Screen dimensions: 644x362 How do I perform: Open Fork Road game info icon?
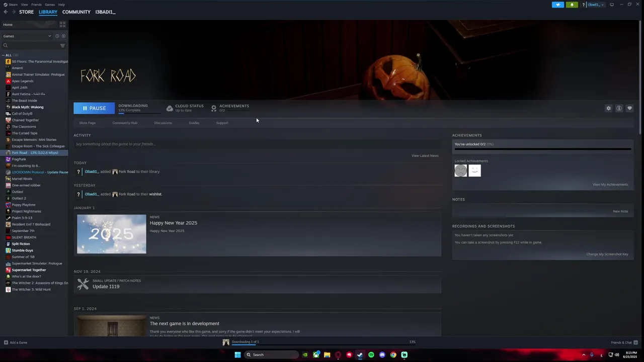(x=619, y=108)
